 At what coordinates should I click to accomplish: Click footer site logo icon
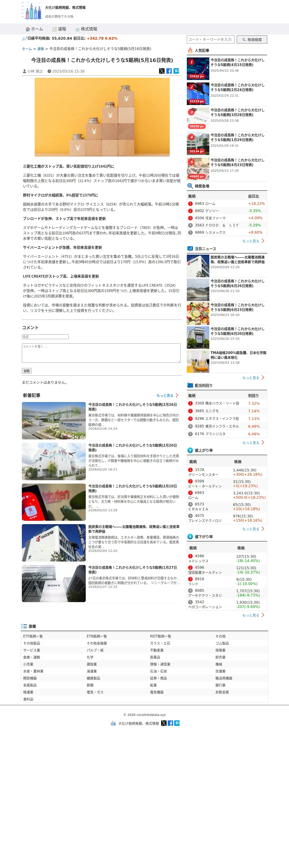pyautogui.click(x=113, y=723)
